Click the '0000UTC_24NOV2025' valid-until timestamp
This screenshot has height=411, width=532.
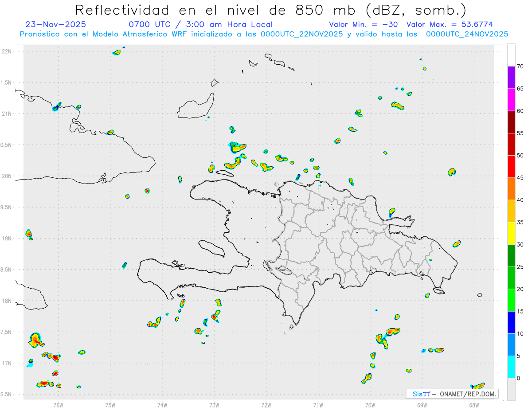pos(467,34)
